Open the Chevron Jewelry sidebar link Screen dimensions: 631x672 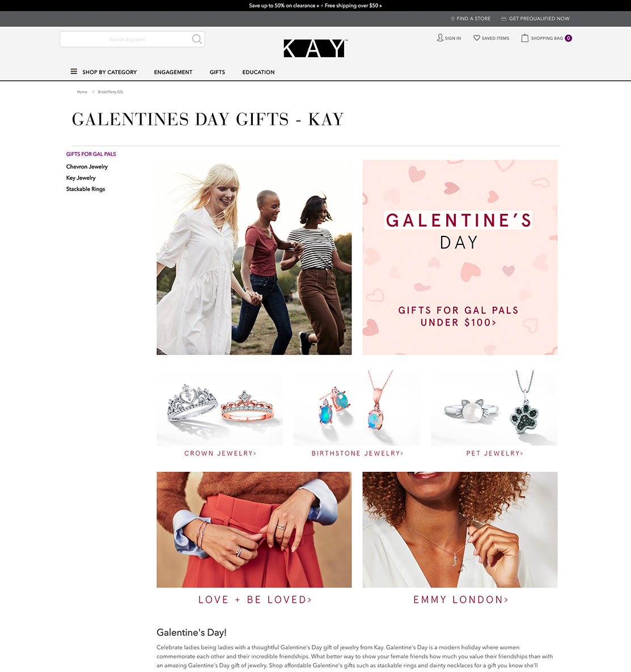(87, 167)
